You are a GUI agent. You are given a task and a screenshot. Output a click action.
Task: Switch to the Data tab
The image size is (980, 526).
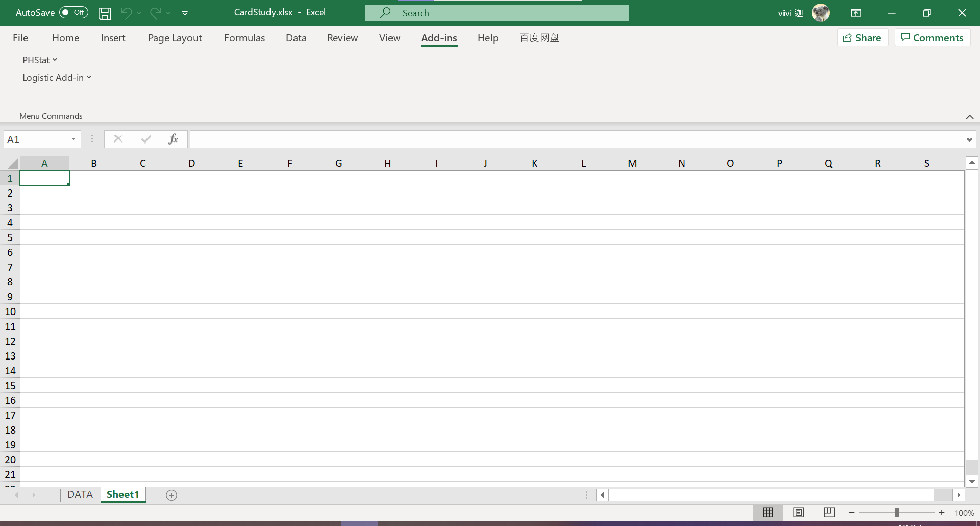point(296,38)
